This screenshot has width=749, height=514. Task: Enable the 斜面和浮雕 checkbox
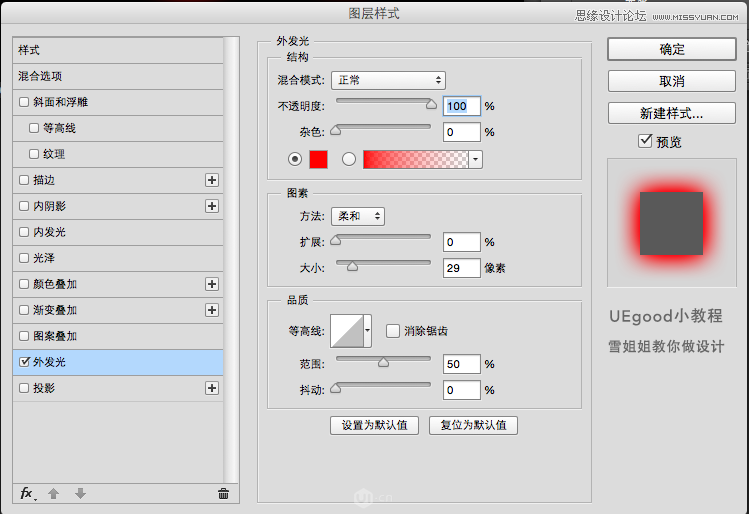pos(24,102)
